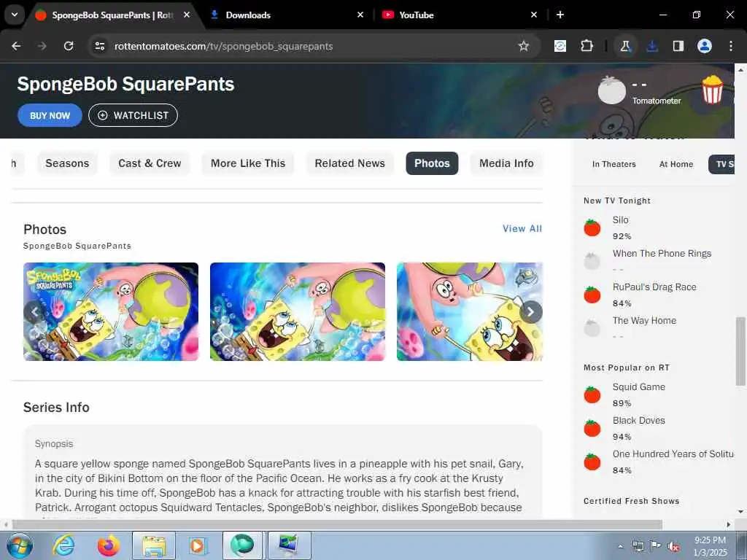Open the Action Center flag tray icon
747x560 pixels.
pyautogui.click(x=656, y=546)
